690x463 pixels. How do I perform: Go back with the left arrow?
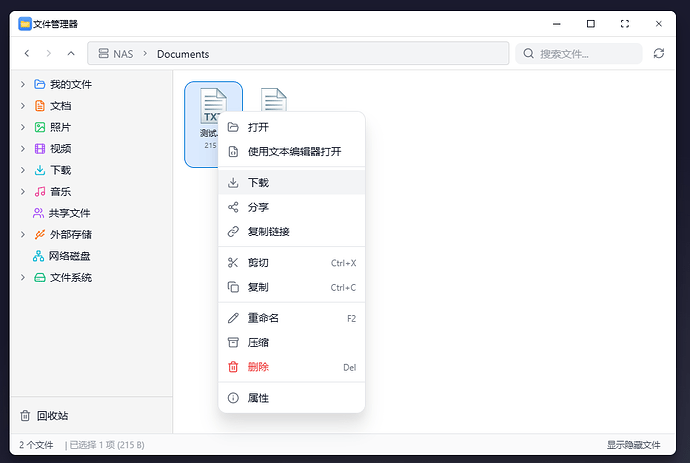(x=26, y=53)
